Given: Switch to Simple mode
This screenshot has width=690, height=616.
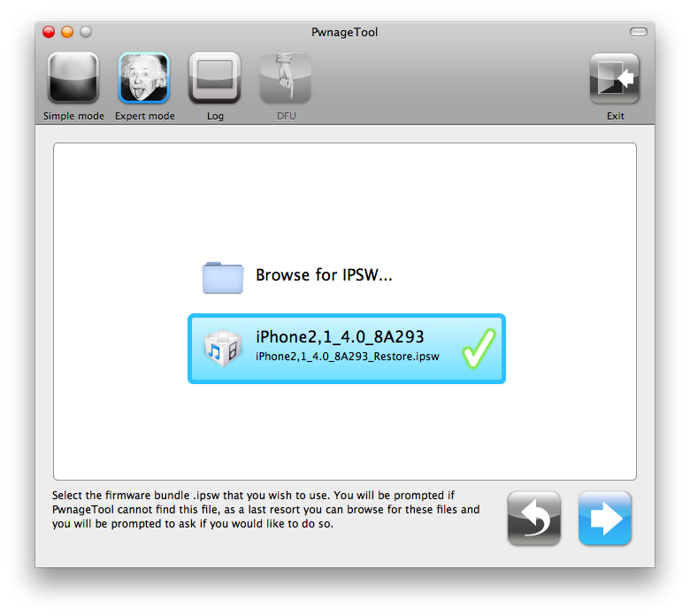Looking at the screenshot, I should pyautogui.click(x=73, y=78).
